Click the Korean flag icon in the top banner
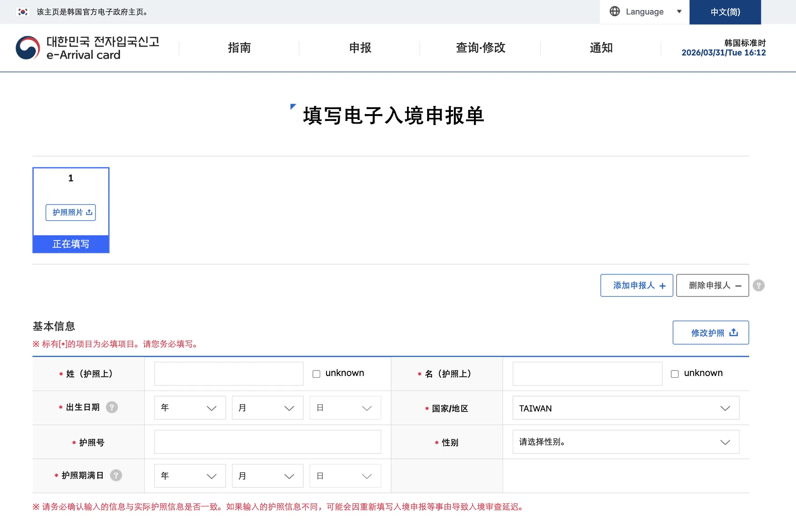796x532 pixels. pos(22,12)
